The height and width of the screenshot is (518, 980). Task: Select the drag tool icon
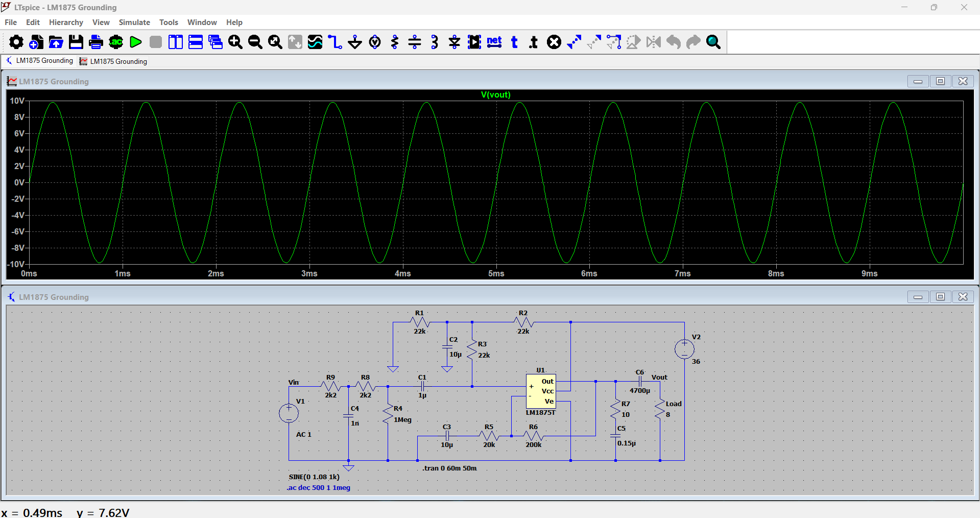(614, 42)
